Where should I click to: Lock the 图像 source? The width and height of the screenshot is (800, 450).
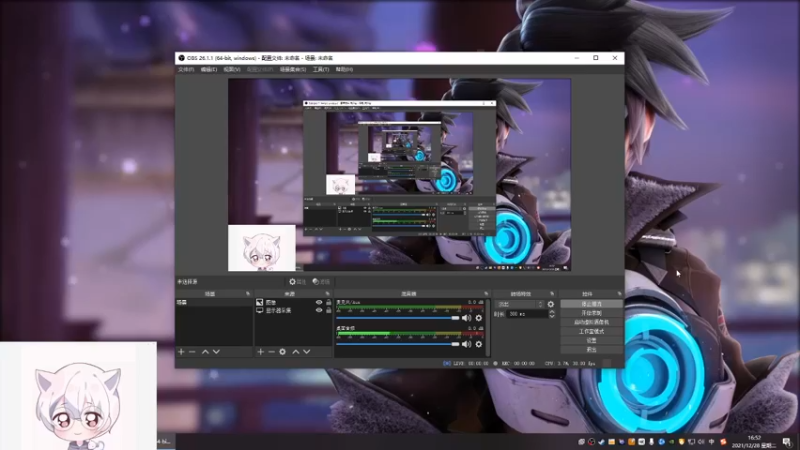329,302
